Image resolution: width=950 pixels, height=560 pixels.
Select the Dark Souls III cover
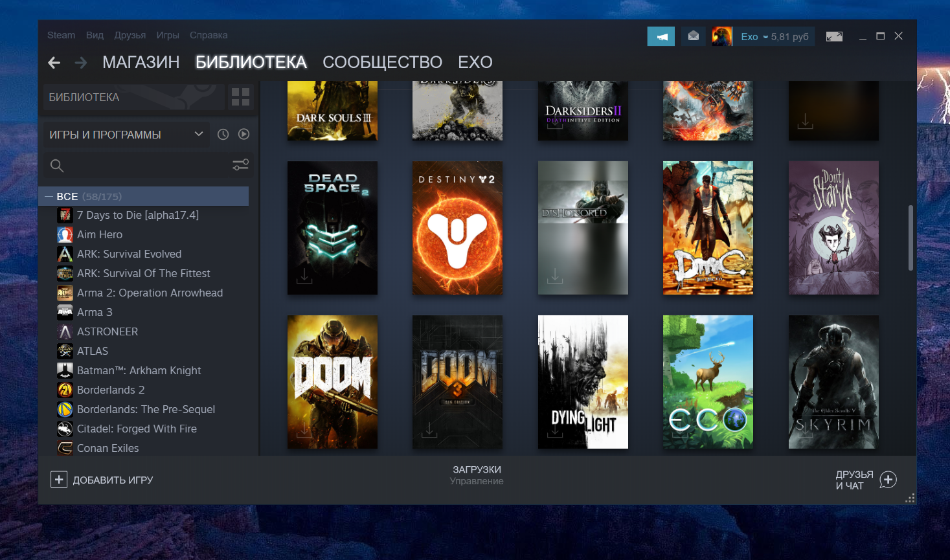(332, 111)
